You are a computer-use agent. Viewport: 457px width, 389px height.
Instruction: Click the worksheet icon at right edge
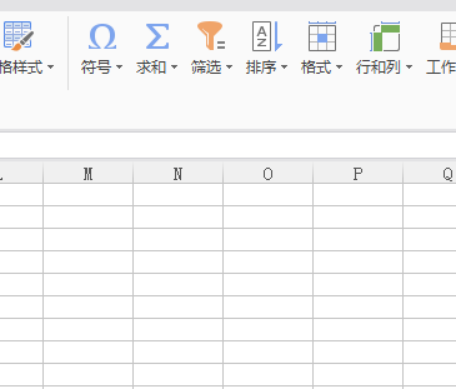pos(448,36)
